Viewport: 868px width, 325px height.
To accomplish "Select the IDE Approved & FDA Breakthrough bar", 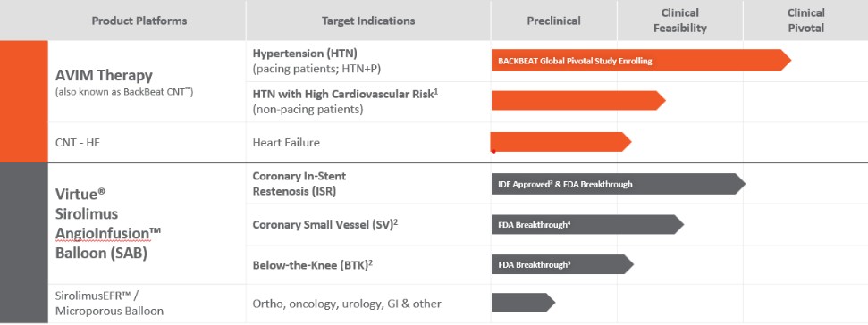I will [x=619, y=184].
